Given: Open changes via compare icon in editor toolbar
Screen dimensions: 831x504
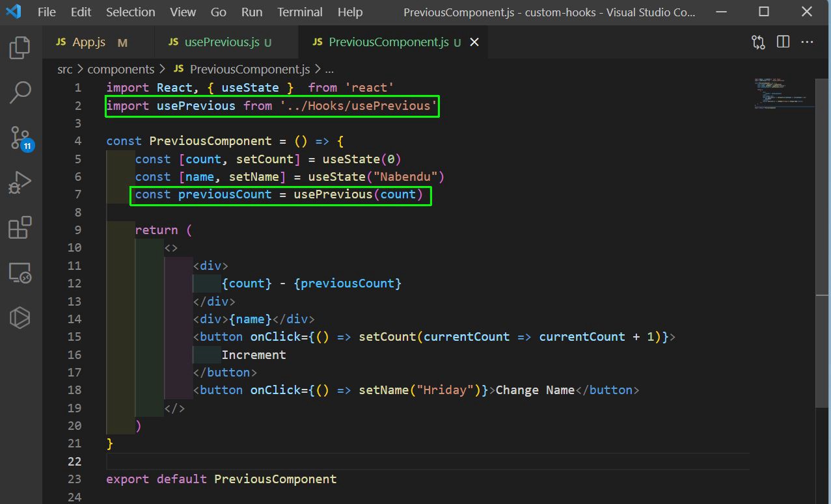Looking at the screenshot, I should coord(758,42).
